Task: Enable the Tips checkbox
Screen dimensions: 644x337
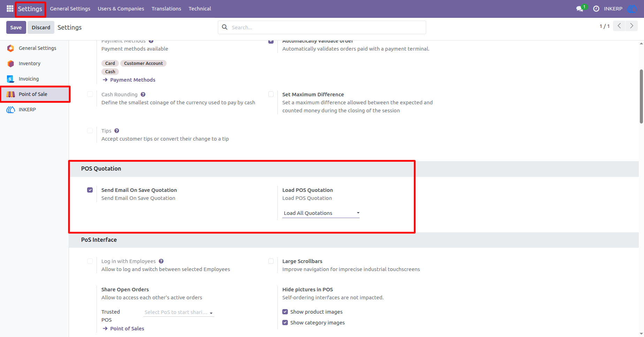Action: click(90, 130)
